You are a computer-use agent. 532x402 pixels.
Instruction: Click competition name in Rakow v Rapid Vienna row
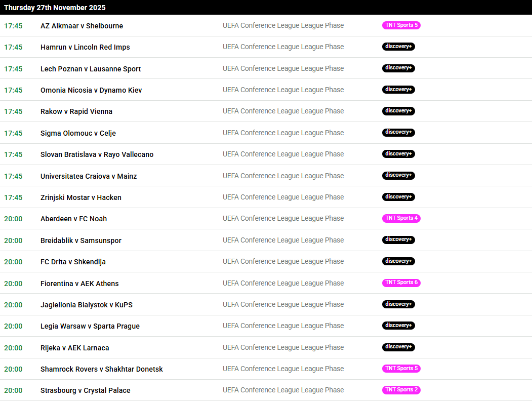point(283,111)
